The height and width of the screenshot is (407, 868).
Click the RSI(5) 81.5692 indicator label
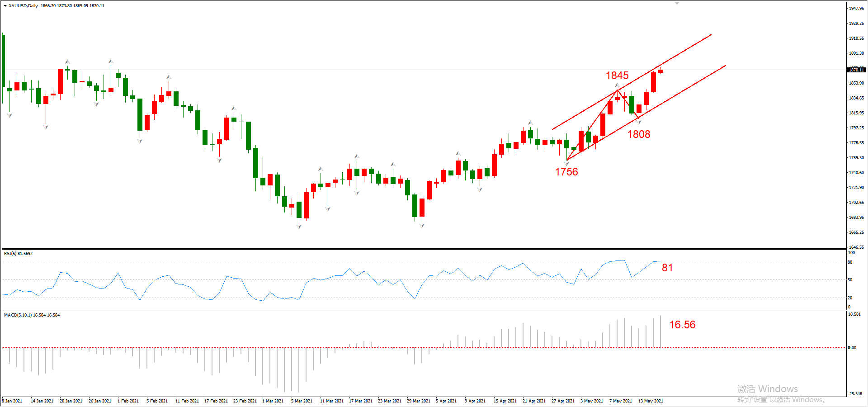coord(18,254)
